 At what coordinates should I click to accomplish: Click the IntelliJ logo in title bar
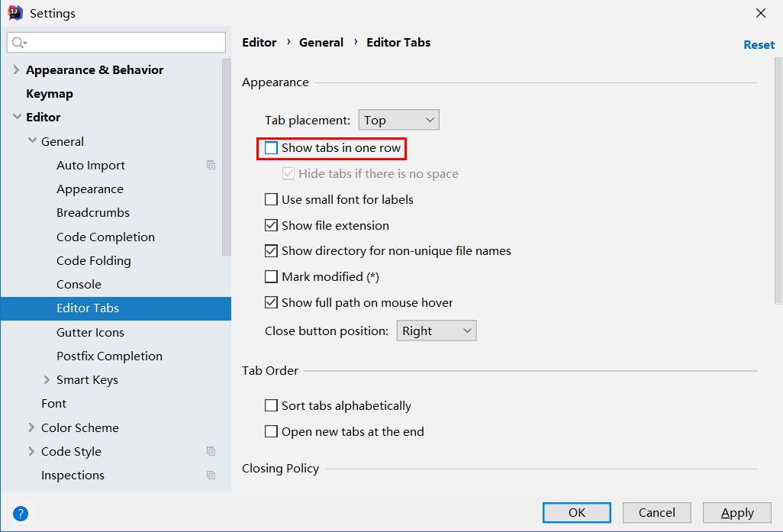(x=15, y=13)
